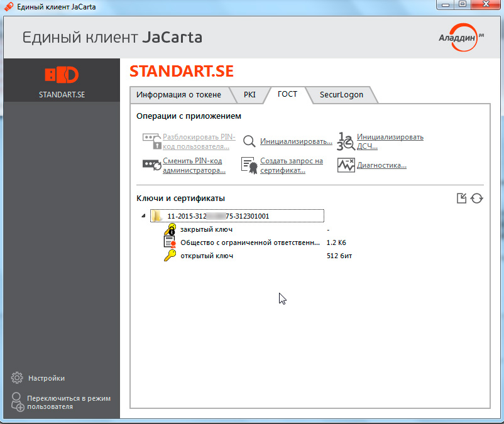Click the change administrator PIN icon
Image resolution: width=504 pixels, height=424 pixels.
pyautogui.click(x=151, y=165)
